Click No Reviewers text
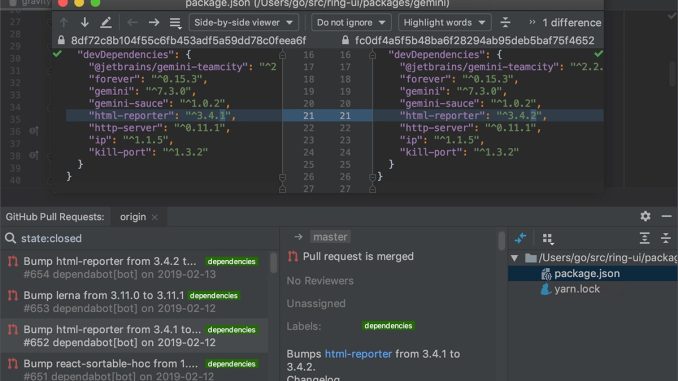This screenshot has height=381, width=678. coord(320,281)
